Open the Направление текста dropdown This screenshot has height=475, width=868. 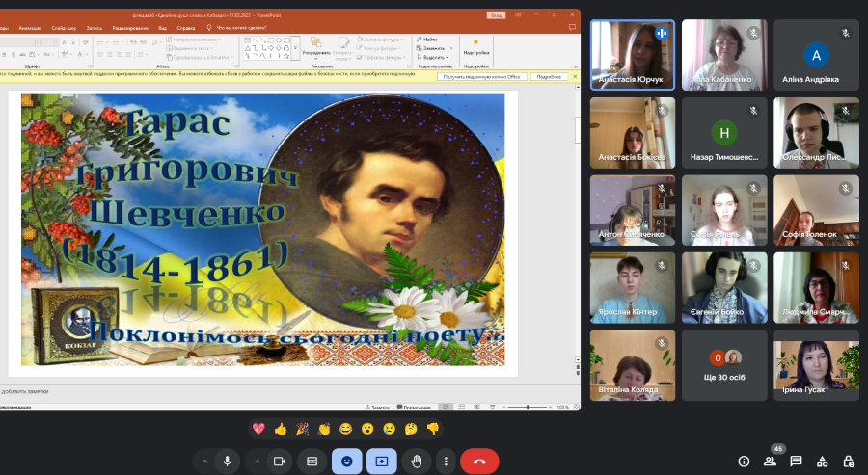tap(193, 40)
